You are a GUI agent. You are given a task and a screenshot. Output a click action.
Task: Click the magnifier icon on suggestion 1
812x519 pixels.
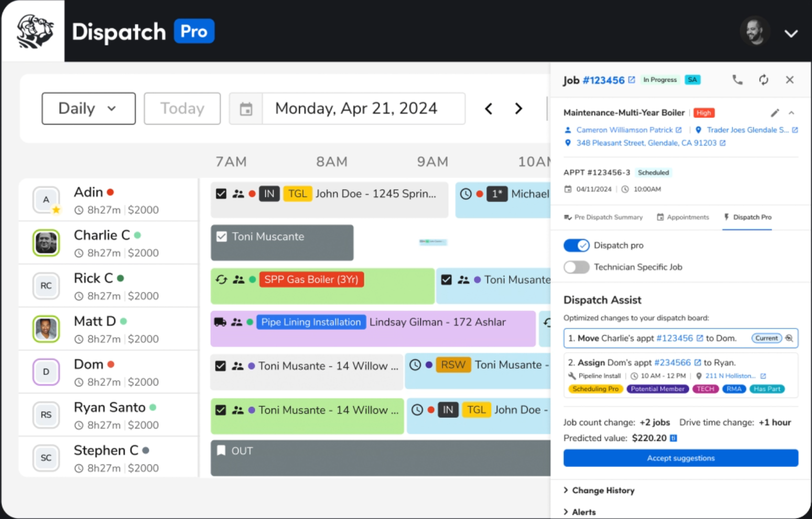(x=789, y=338)
